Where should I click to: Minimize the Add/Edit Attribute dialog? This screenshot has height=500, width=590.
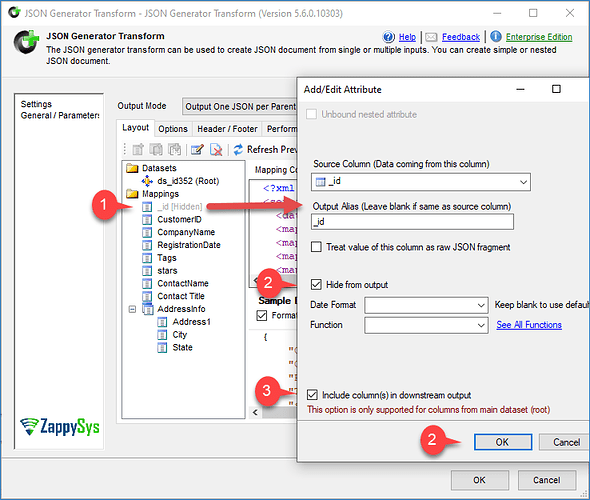(520, 89)
